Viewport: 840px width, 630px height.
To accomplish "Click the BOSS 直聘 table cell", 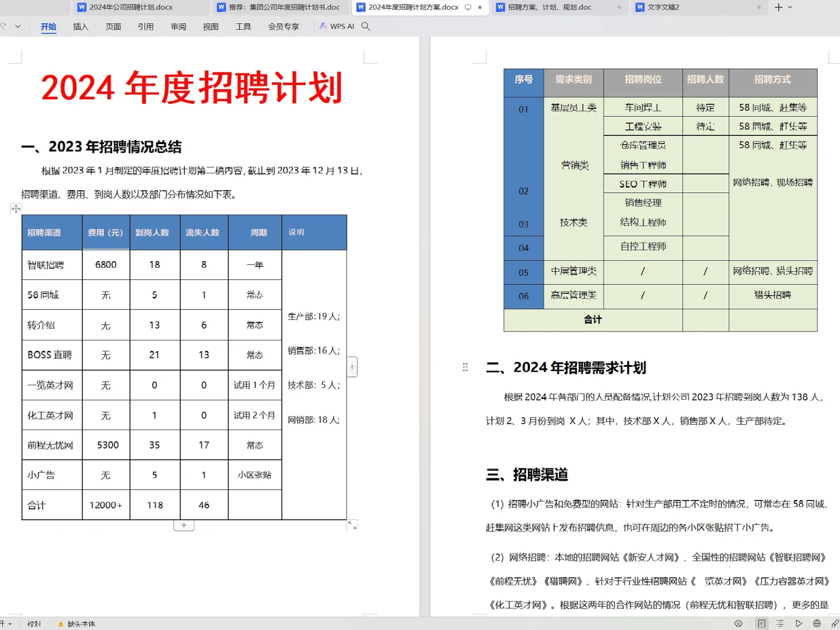I will click(x=52, y=355).
